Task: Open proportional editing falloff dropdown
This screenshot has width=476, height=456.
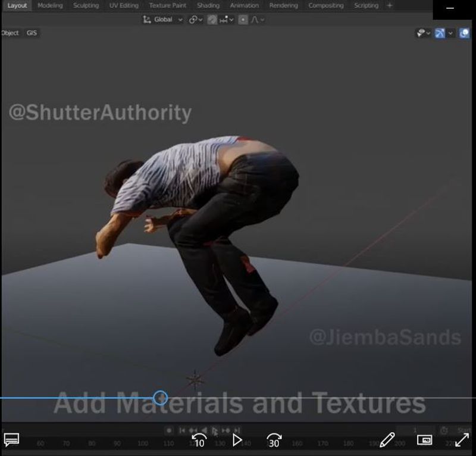Action: tap(258, 20)
